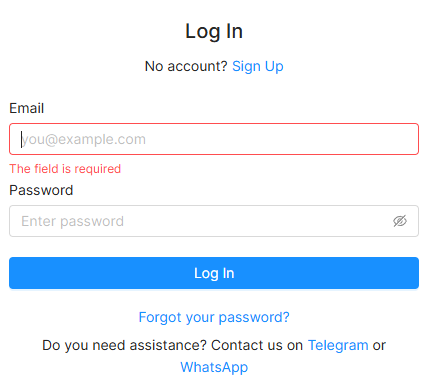Submit with the blue Log In button
Image resolution: width=429 pixels, height=383 pixels.
tap(214, 273)
